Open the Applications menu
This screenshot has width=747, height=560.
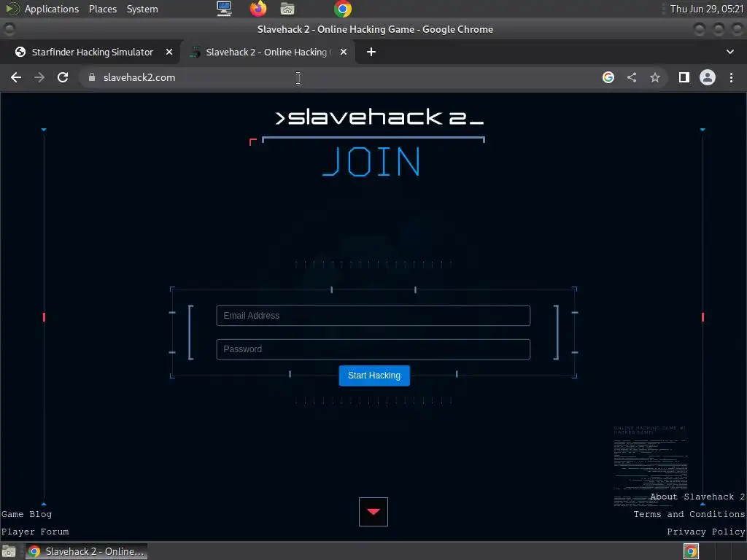[52, 9]
